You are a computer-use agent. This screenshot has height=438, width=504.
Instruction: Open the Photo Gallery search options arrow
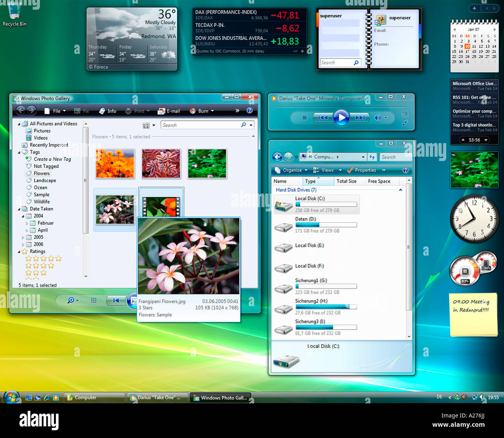click(x=251, y=125)
